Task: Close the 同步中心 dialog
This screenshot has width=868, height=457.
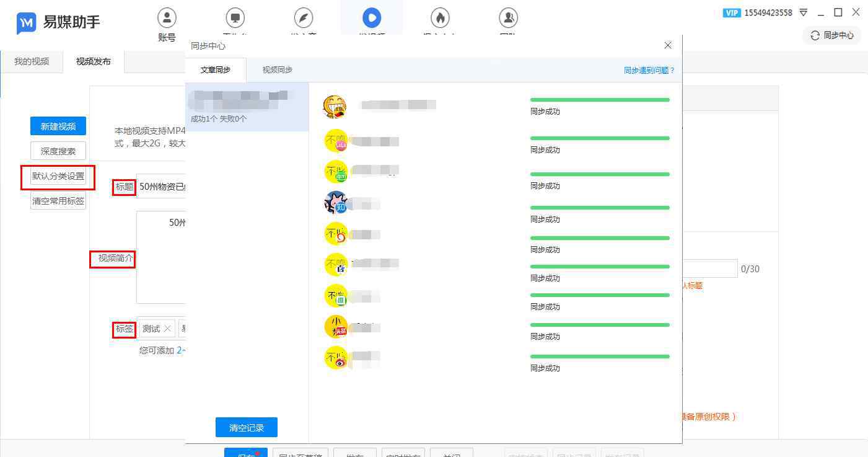Action: (667, 45)
